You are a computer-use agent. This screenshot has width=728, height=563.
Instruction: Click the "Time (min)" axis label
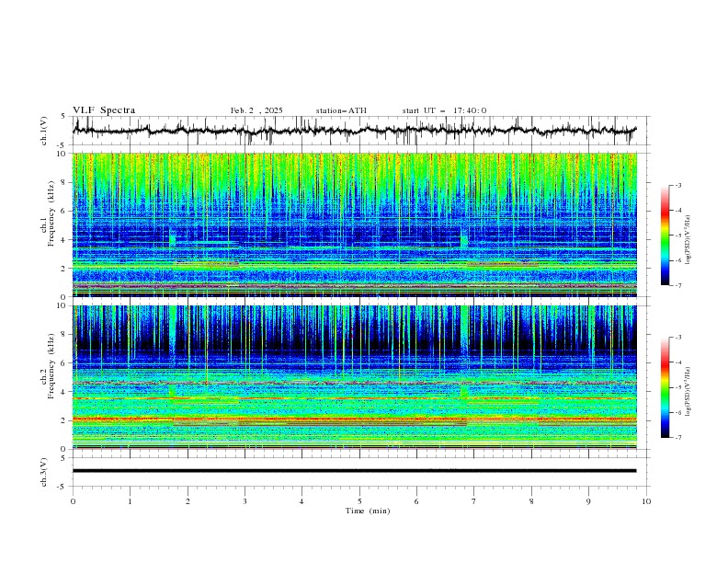[368, 511]
